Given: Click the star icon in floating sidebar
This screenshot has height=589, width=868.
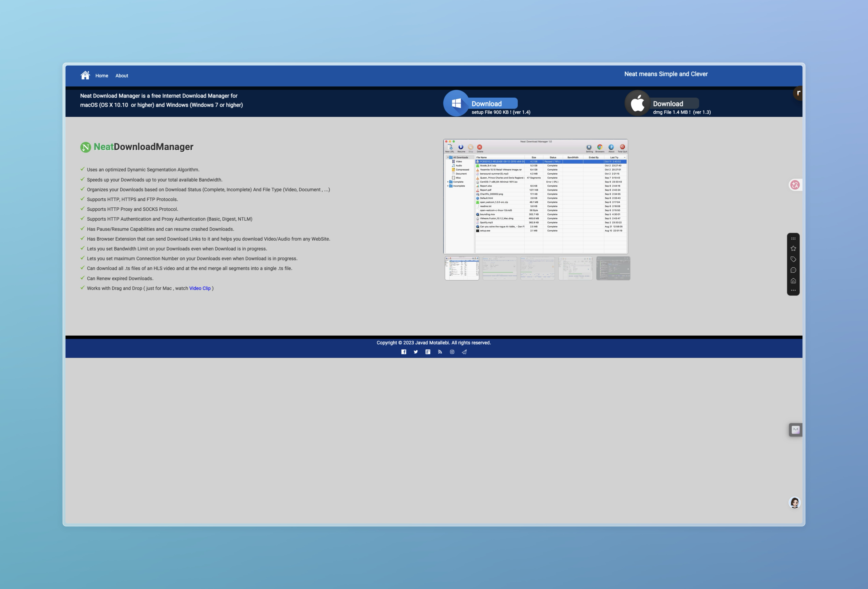Looking at the screenshot, I should coord(793,248).
